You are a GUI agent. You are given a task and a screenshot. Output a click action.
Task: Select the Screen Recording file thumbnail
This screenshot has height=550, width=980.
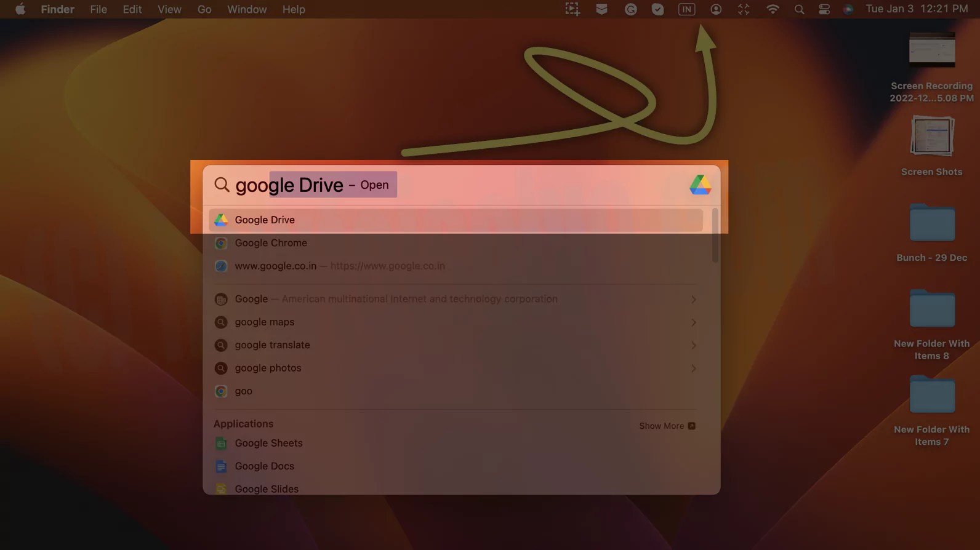coord(932,49)
